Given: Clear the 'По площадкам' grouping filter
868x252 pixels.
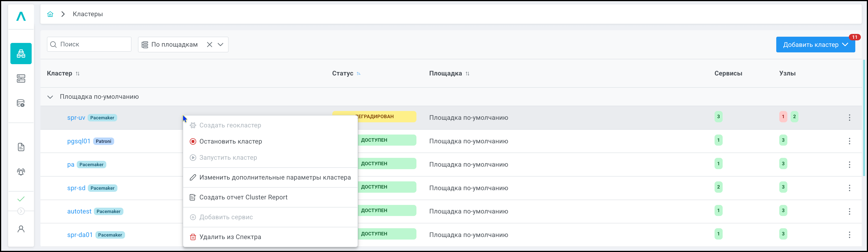Looking at the screenshot, I should pos(209,44).
